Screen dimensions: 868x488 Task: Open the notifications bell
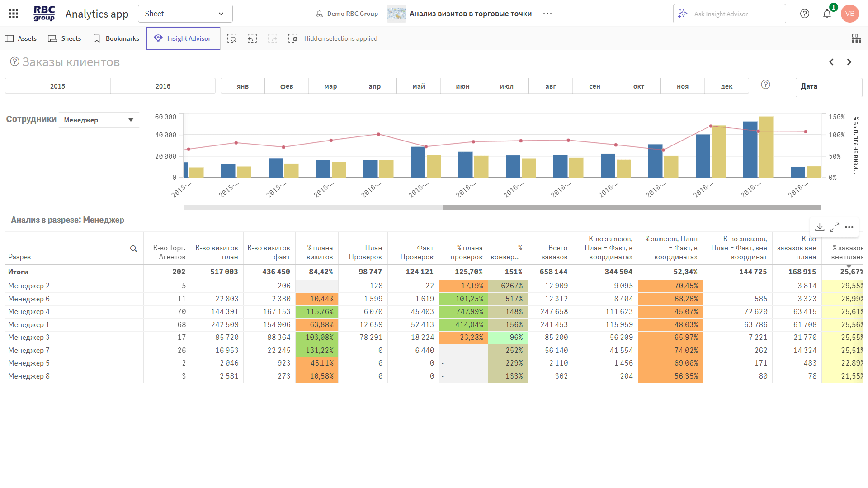(x=827, y=14)
